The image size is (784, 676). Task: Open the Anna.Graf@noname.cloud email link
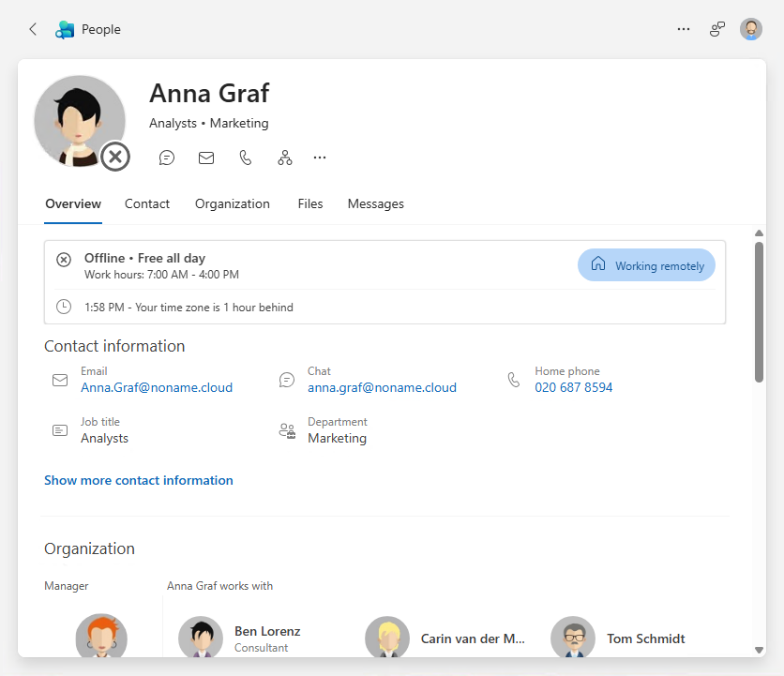pyautogui.click(x=157, y=387)
